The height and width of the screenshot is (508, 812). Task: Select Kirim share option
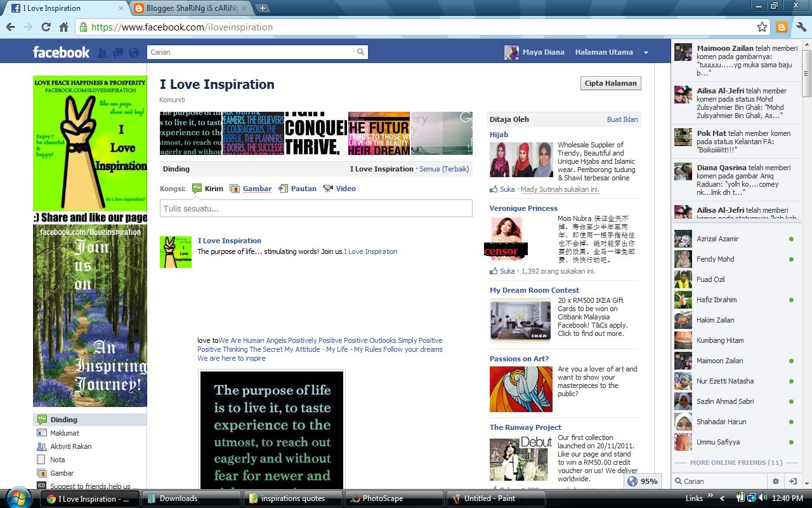point(207,189)
